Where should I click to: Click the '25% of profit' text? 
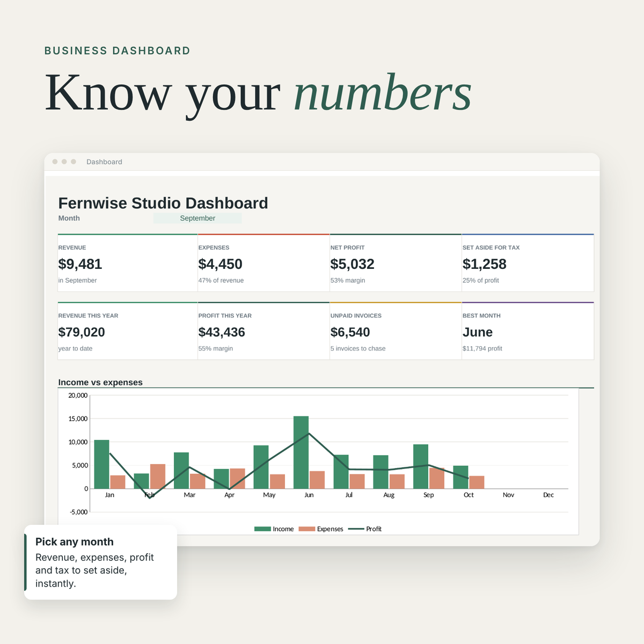pos(481,280)
